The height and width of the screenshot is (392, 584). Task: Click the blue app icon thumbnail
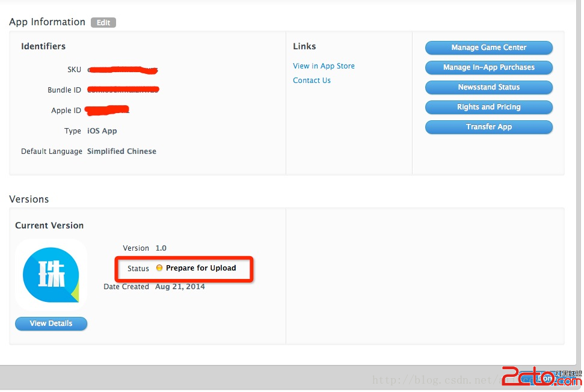[x=51, y=275]
